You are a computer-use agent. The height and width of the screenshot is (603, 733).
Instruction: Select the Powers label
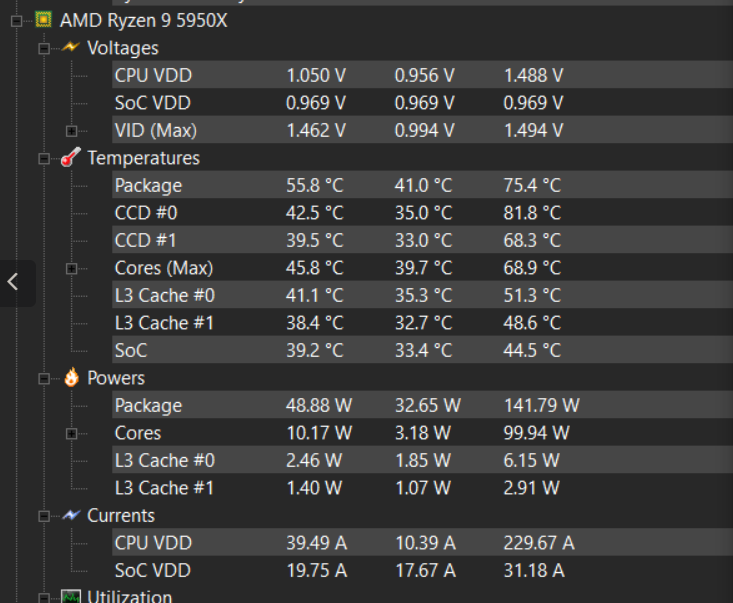pos(116,378)
